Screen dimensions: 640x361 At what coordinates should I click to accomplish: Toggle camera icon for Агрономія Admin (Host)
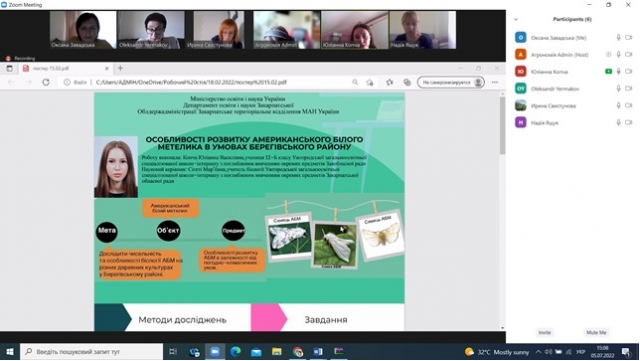629,54
